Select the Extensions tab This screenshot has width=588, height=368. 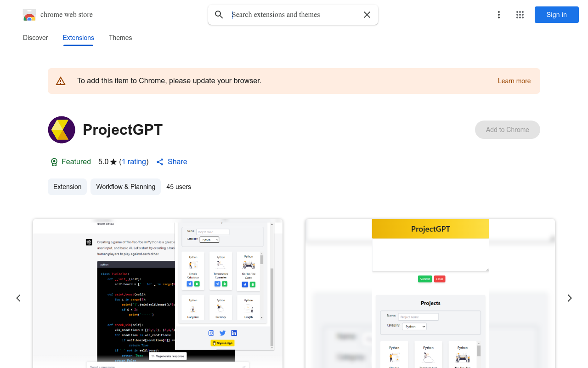pyautogui.click(x=79, y=38)
